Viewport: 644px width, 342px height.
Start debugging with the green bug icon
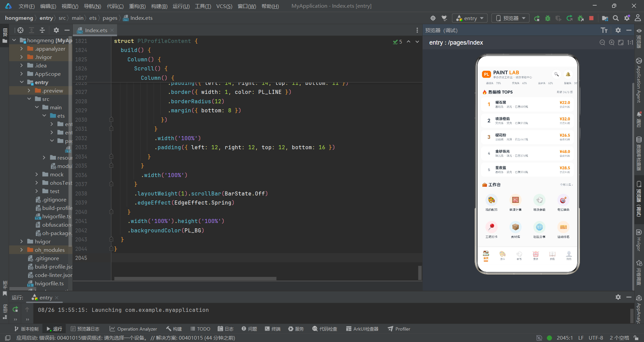(548, 18)
